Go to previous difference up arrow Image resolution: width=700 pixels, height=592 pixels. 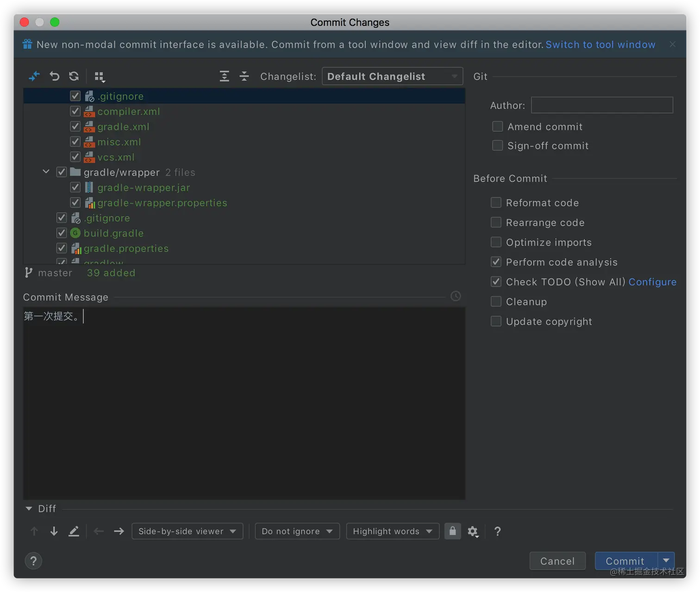click(x=34, y=531)
